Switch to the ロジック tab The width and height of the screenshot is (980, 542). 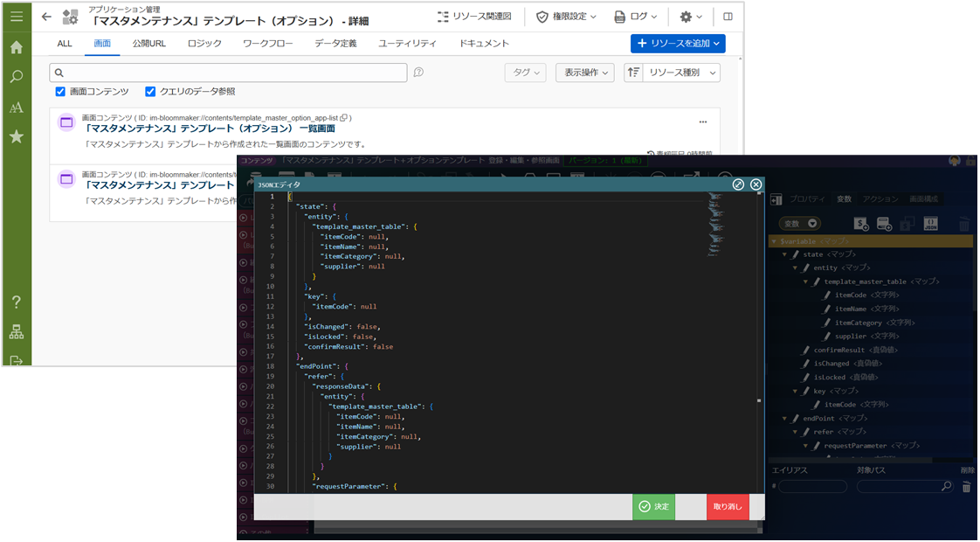pos(204,43)
